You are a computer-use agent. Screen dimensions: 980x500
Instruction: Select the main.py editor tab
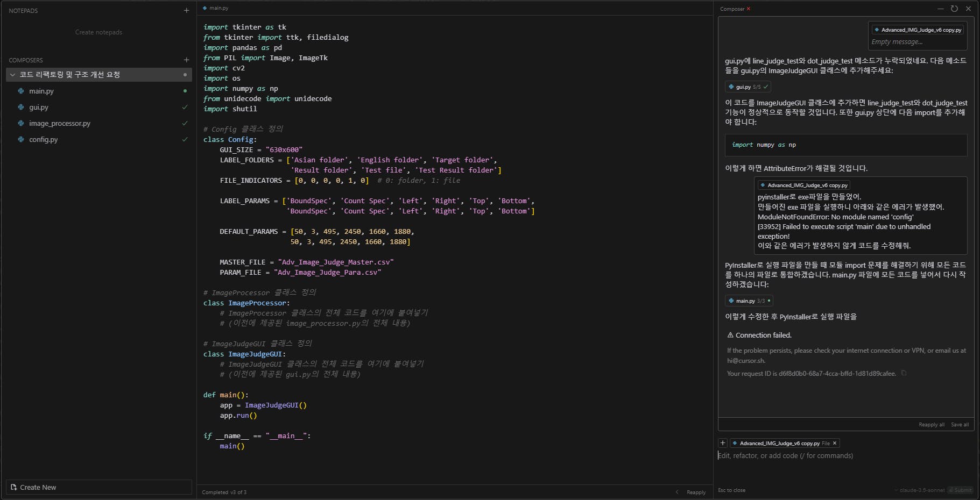pos(216,8)
